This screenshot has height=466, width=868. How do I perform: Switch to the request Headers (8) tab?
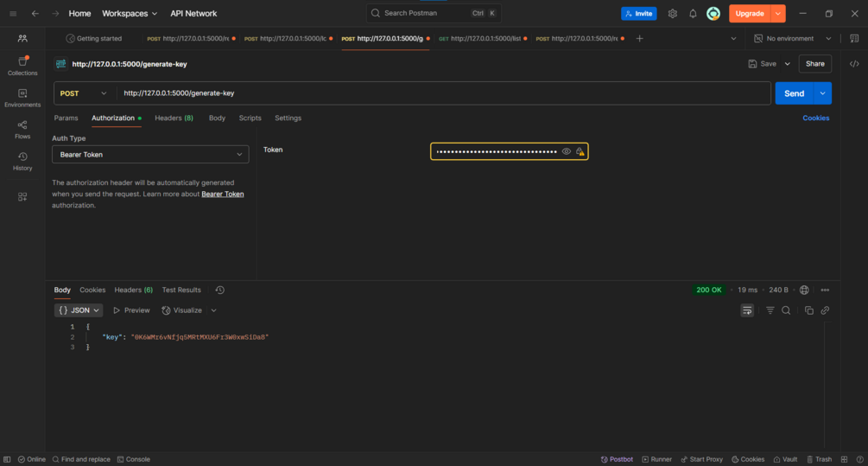(x=174, y=118)
